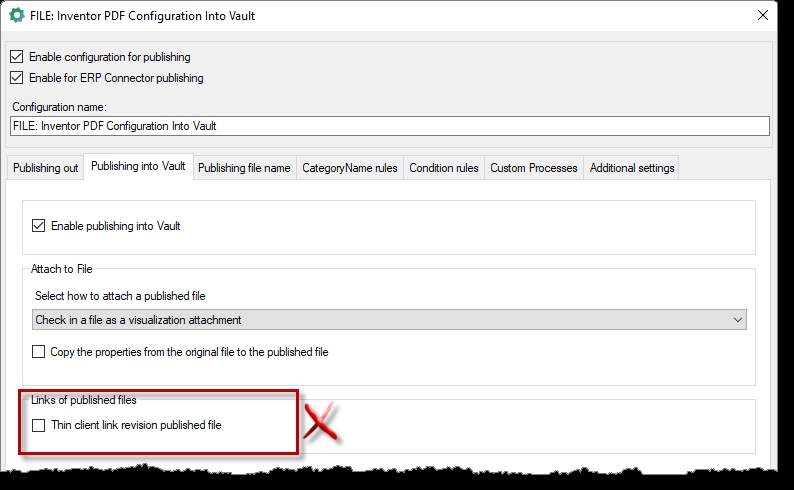Click the green gear icon in title bar
This screenshot has width=794, height=490.
point(17,15)
